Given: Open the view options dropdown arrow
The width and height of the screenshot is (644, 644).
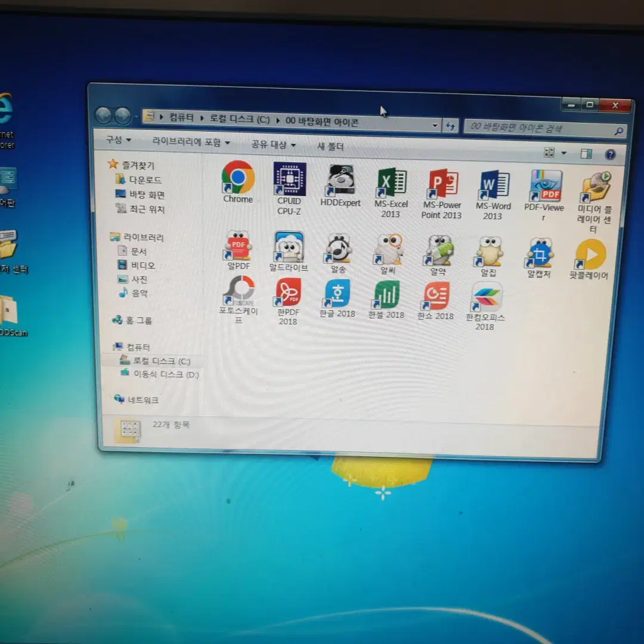Looking at the screenshot, I should coord(564,153).
